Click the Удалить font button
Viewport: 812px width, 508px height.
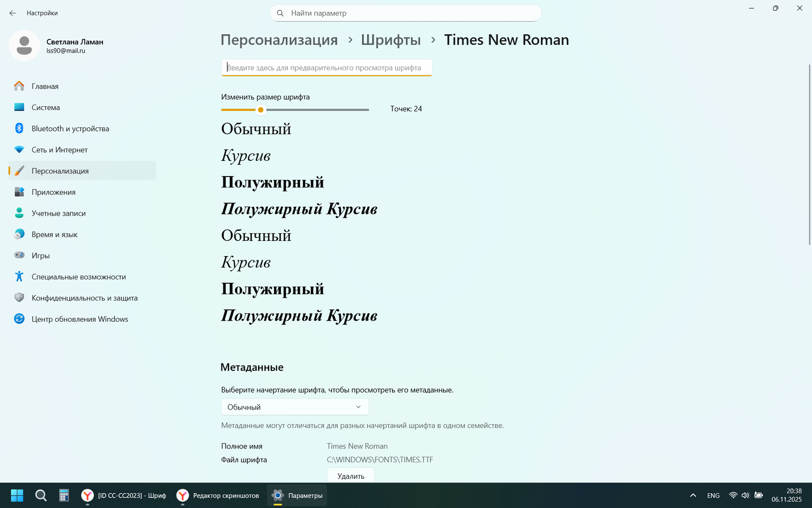[350, 476]
